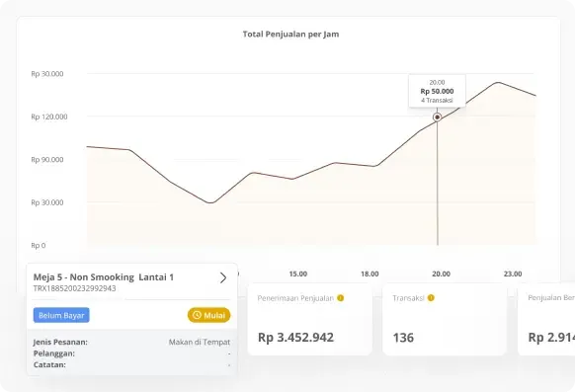Start the timer with Mulai button
This screenshot has height=392, width=575.
pos(209,315)
